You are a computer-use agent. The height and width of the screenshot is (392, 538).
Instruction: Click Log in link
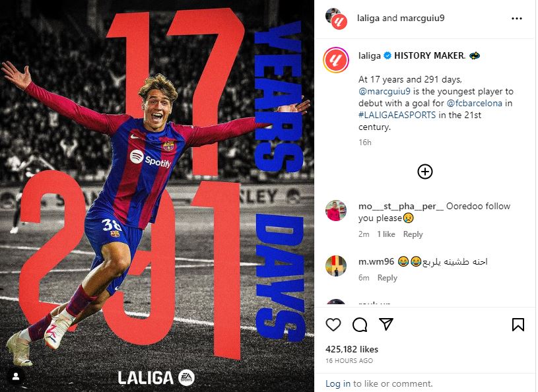click(x=338, y=383)
